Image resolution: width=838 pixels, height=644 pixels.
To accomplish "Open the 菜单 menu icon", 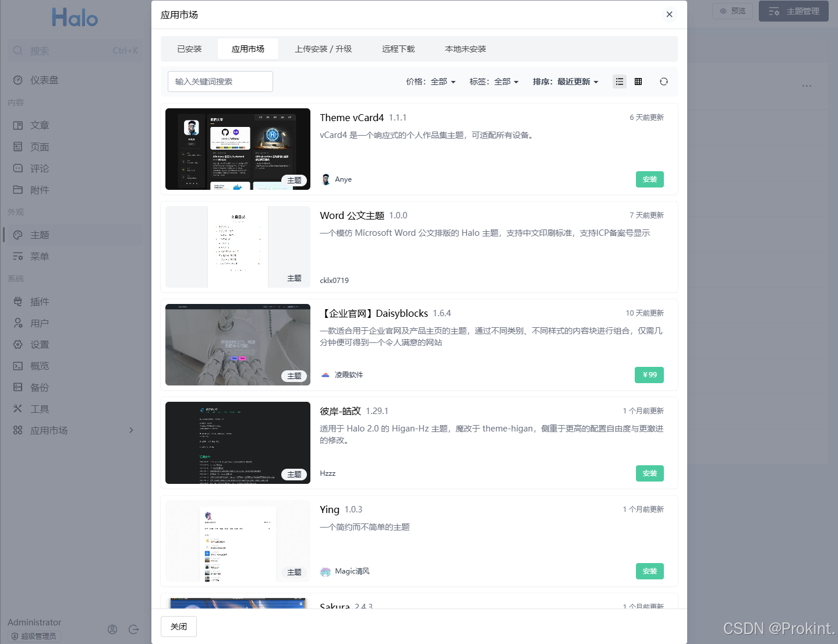I will pos(18,256).
